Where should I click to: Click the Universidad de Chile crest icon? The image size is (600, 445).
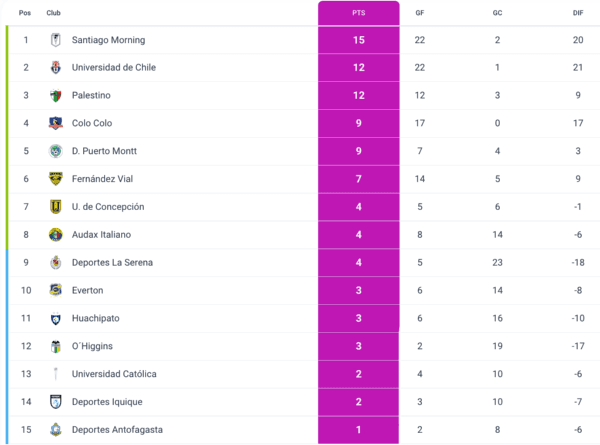(x=56, y=68)
